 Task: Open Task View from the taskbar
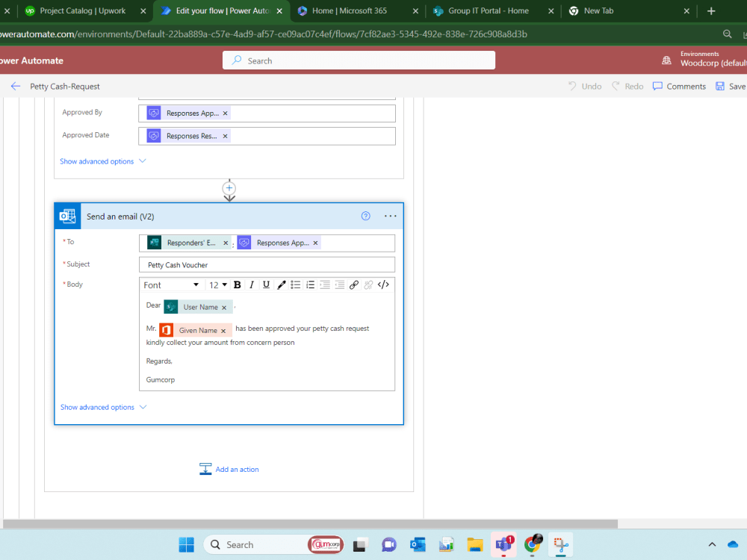point(361,545)
